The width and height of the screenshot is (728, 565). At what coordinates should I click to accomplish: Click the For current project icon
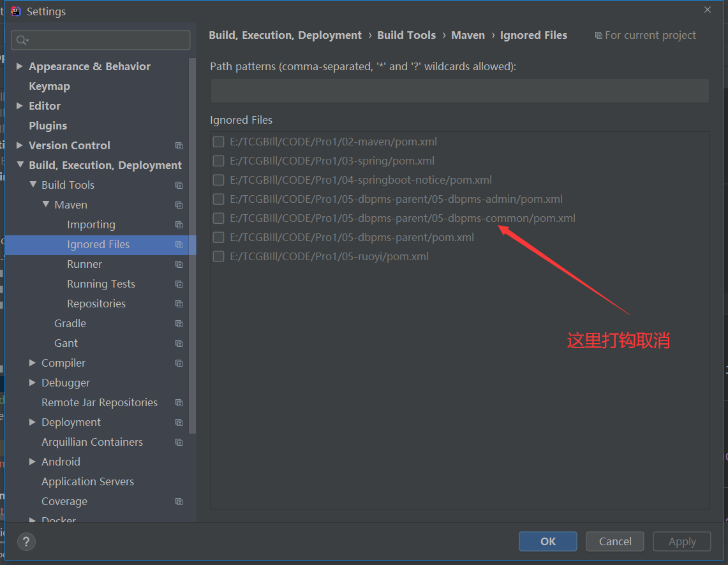(x=598, y=36)
